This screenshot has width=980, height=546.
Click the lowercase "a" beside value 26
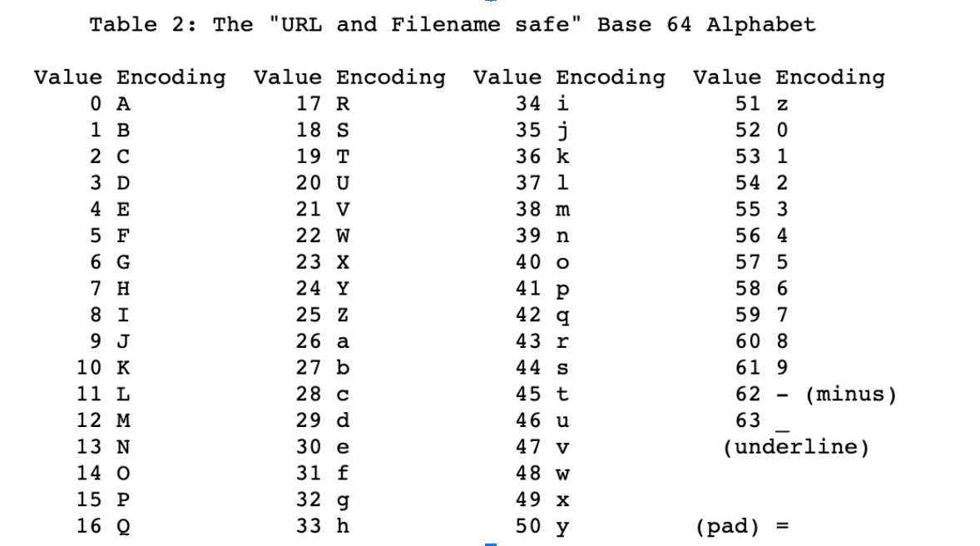click(x=343, y=341)
